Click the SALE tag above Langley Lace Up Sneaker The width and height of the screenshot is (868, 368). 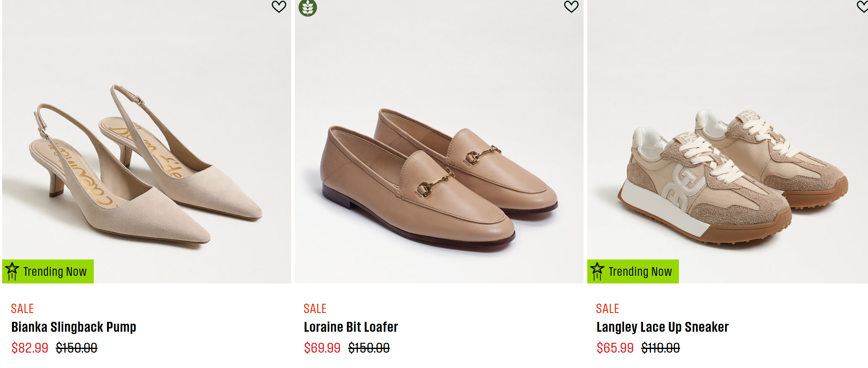tap(608, 309)
